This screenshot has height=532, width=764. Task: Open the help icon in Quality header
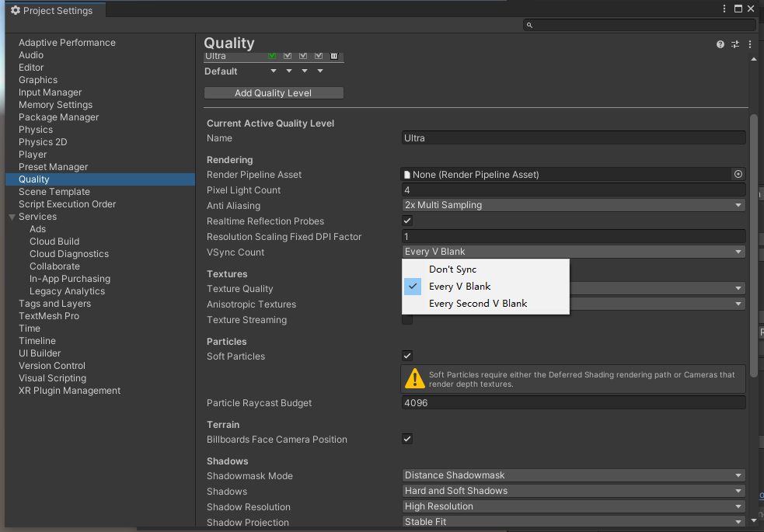click(720, 44)
